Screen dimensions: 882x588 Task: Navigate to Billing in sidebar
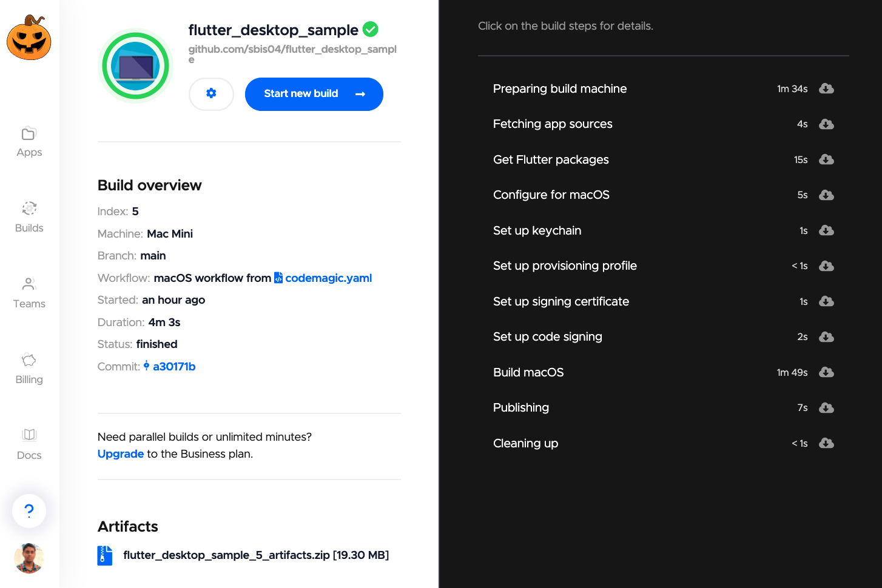coord(29,369)
